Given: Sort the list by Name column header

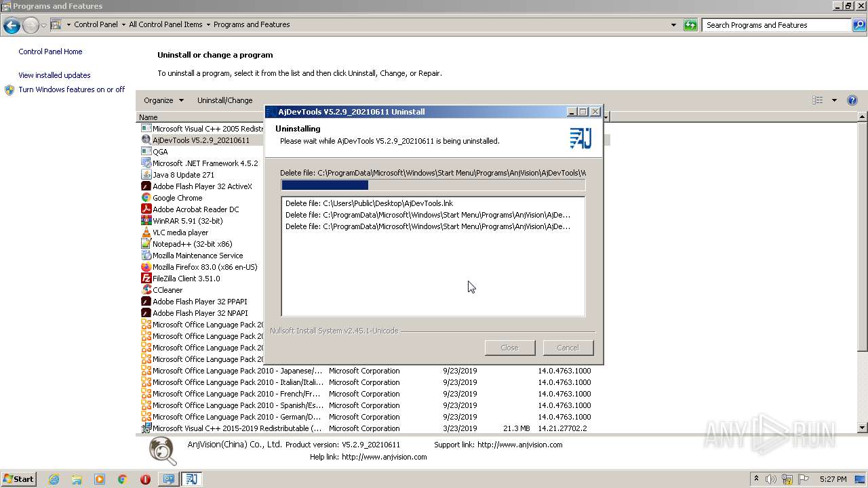Looking at the screenshot, I should pos(148,117).
